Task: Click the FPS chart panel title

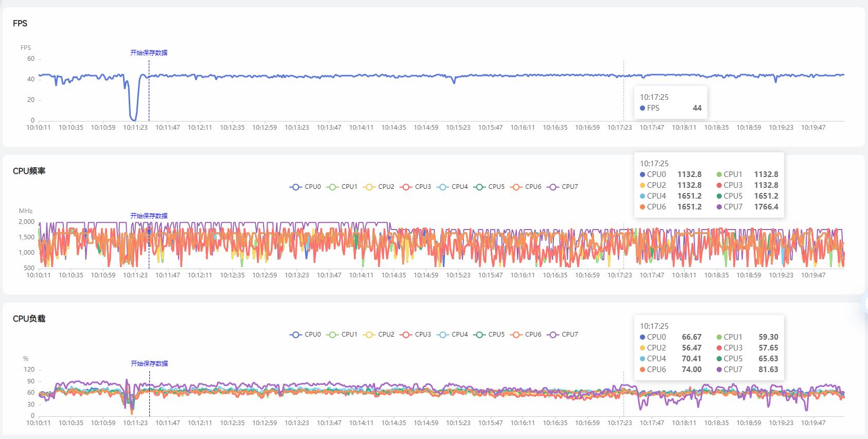Action: (20, 23)
